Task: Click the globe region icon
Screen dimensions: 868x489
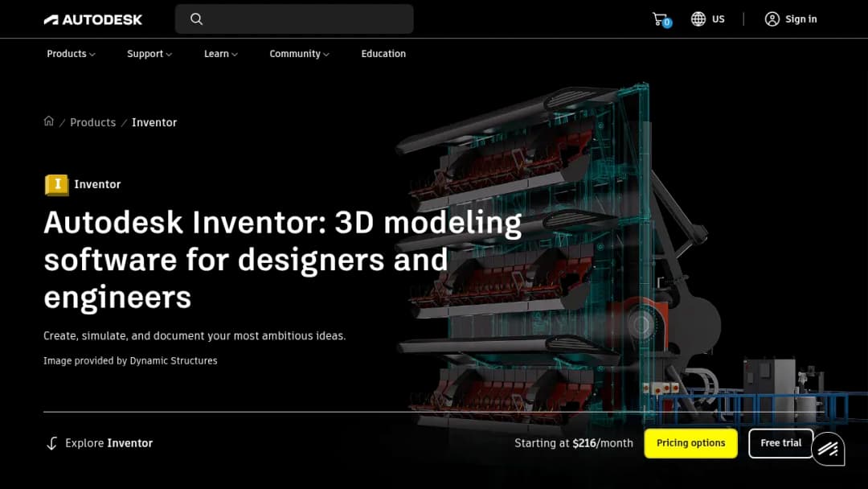Action: coord(698,18)
